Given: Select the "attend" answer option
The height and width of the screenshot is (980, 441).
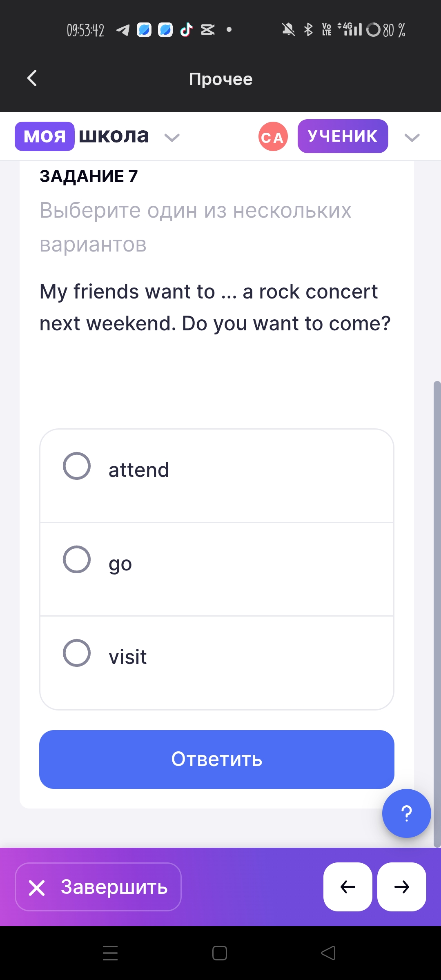Looking at the screenshot, I should pos(217,476).
